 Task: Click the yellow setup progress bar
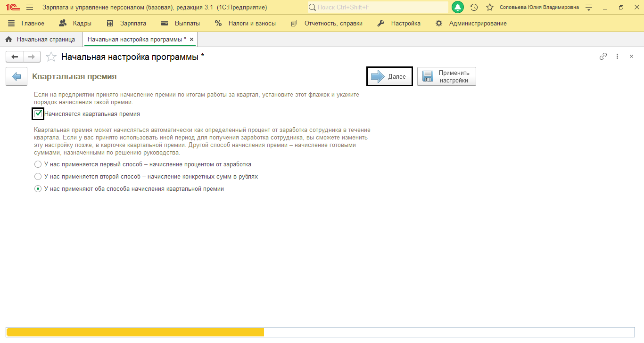(x=135, y=332)
